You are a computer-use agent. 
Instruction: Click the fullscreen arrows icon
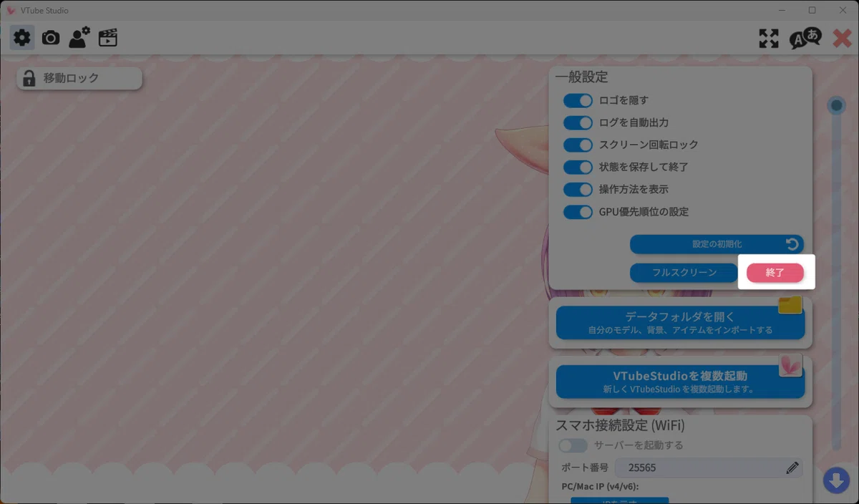[x=769, y=39]
